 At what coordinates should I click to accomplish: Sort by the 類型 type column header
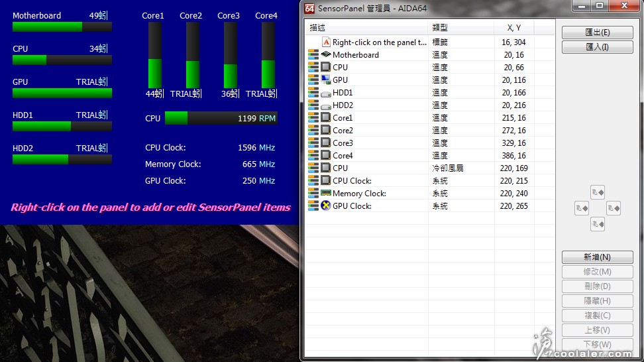461,28
